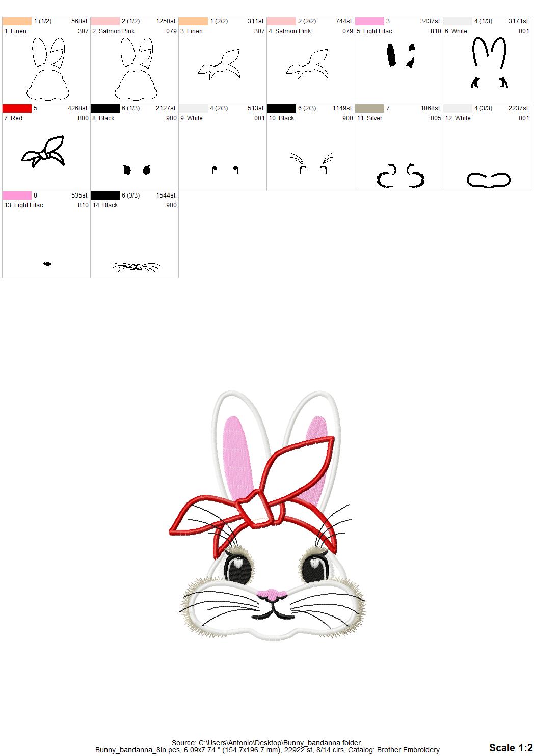535x756 pixels.
Task: Click the Black 900 swatch in step 10
Action: tap(281, 107)
